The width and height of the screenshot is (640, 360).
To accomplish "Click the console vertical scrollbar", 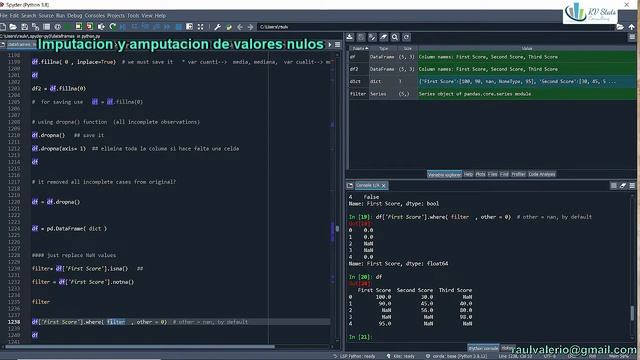I will 632,312.
